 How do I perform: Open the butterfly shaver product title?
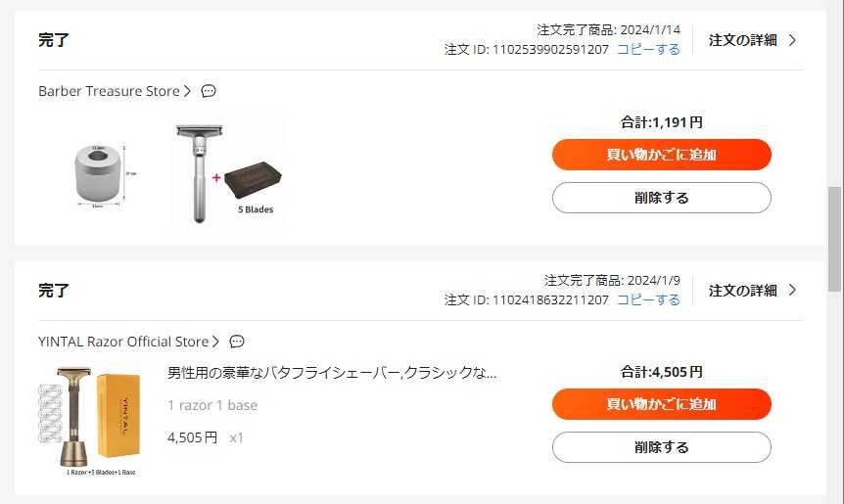332,373
